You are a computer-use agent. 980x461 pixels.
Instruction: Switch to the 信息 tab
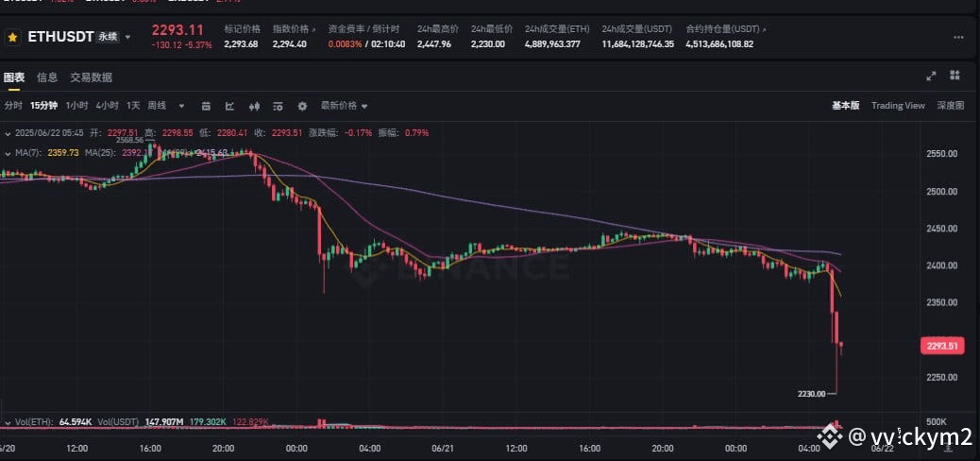pos(47,77)
